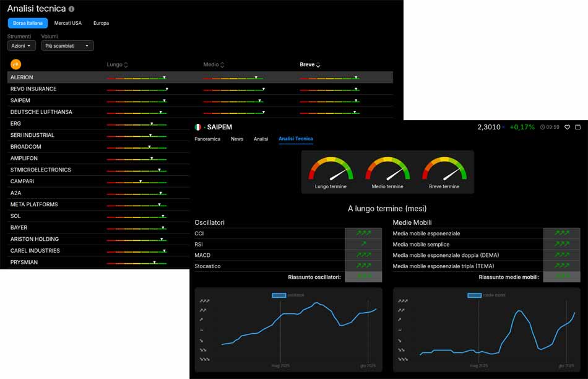Click the orange share arrow icon
Image resolution: width=588 pixels, height=379 pixels.
coord(15,64)
